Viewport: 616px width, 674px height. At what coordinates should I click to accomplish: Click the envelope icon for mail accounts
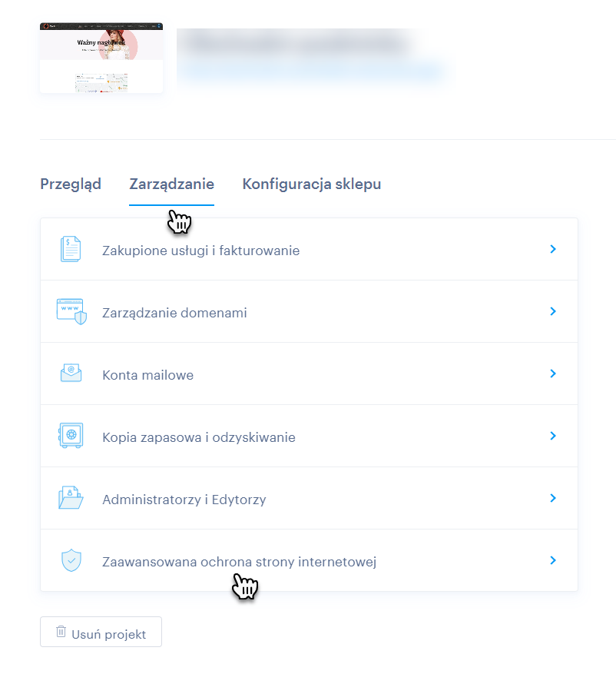tap(71, 373)
